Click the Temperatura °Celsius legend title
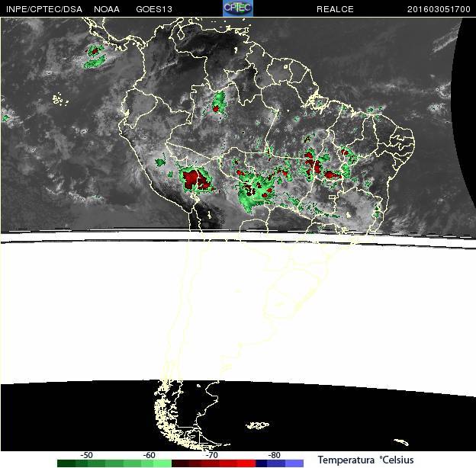The width and height of the screenshot is (476, 468). 365,460
